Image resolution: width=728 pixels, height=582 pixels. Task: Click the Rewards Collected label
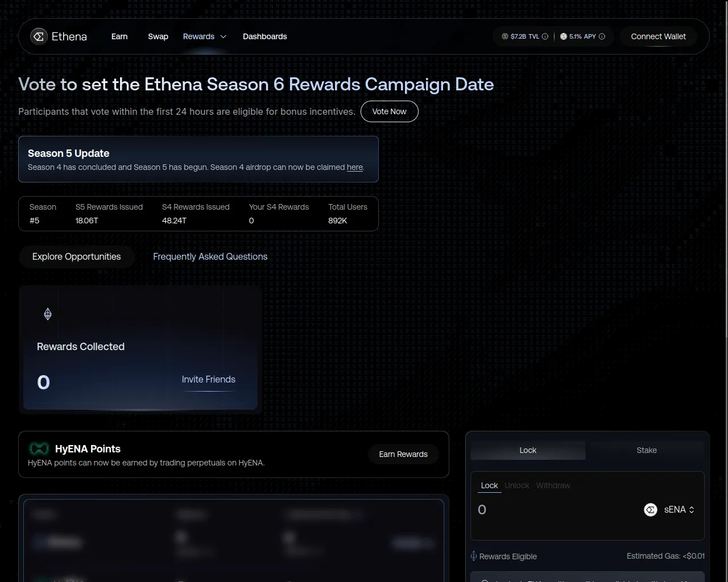81,347
